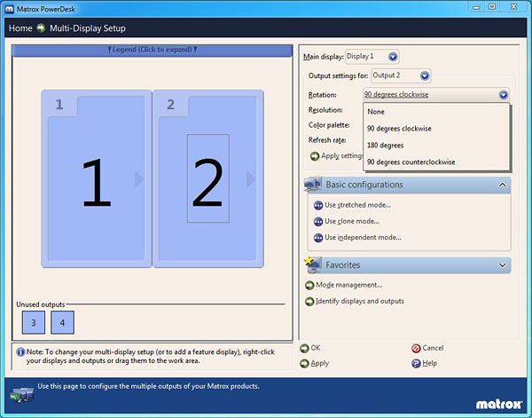Click the Identify displays and outputs text

[360, 301]
